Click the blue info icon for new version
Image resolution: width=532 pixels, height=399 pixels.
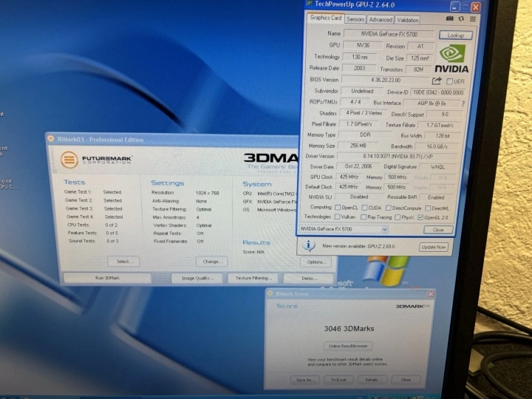[308, 245]
